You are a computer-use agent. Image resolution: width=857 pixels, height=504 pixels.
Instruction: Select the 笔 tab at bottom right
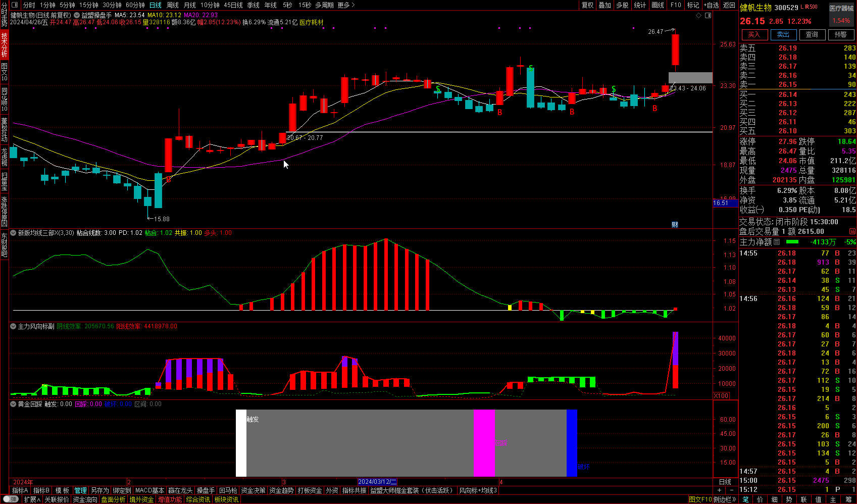(745, 499)
